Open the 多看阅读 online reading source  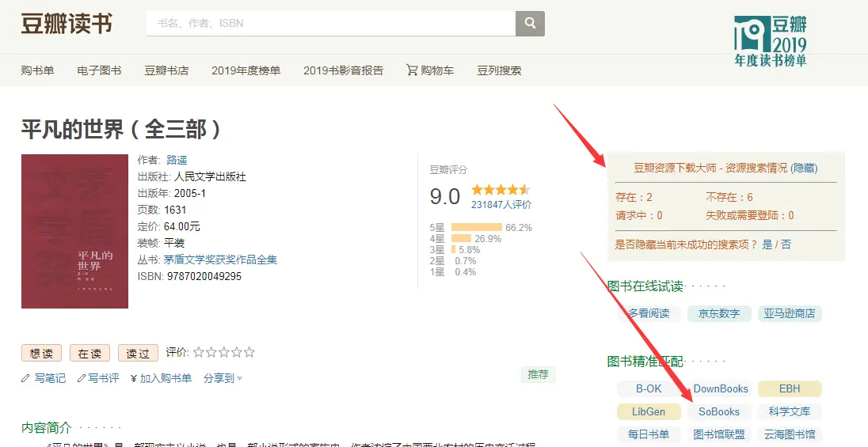pyautogui.click(x=649, y=313)
